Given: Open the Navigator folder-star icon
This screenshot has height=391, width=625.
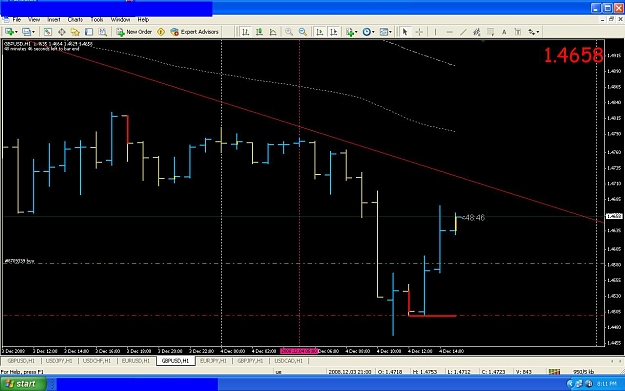Looking at the screenshot, I should coord(75,32).
